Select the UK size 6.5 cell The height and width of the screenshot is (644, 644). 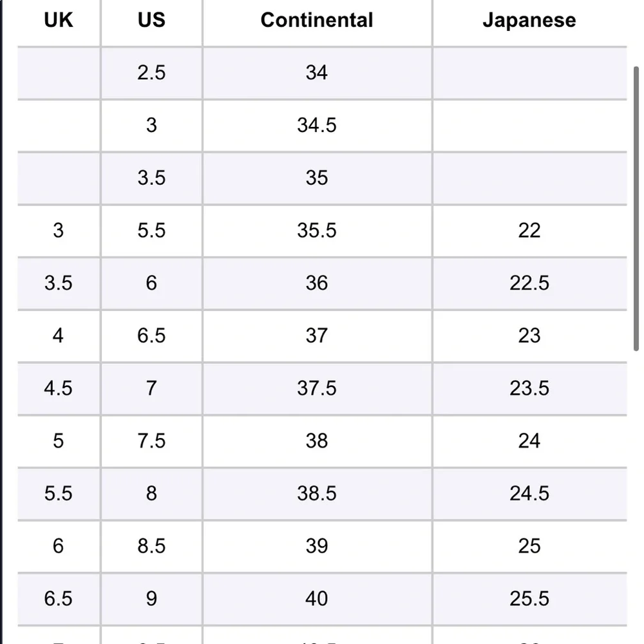[x=59, y=599]
